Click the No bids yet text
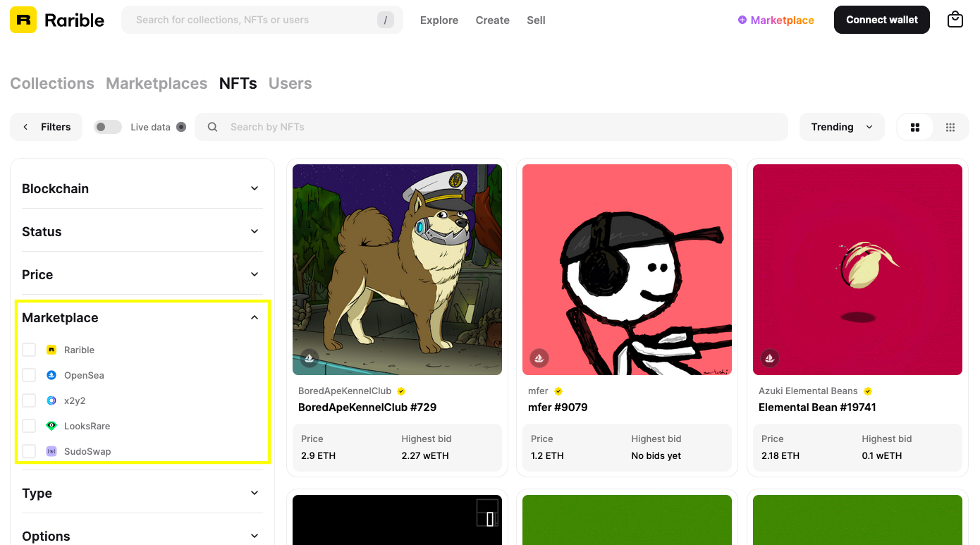The height and width of the screenshot is (545, 980). click(656, 455)
